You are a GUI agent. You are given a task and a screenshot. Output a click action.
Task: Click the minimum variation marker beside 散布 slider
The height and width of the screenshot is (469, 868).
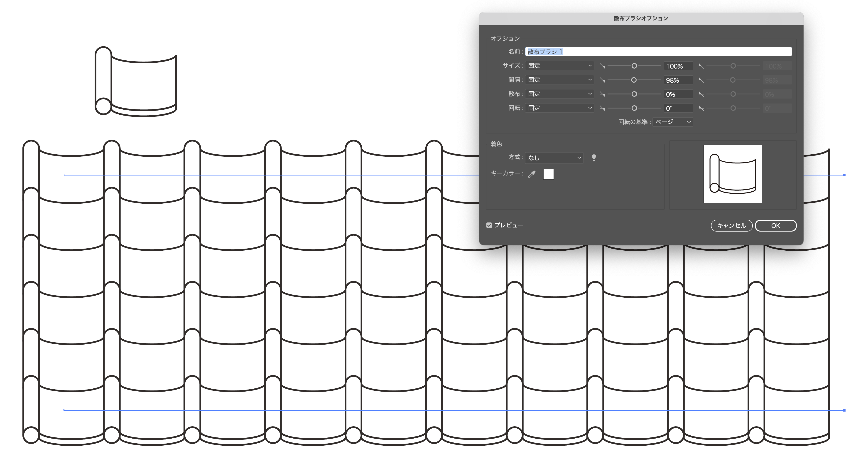603,94
